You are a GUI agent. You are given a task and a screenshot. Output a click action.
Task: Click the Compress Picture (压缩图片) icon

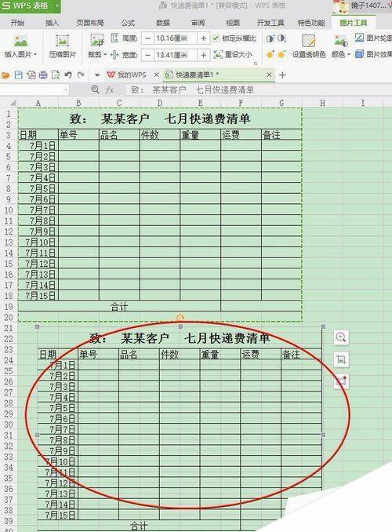tap(62, 41)
